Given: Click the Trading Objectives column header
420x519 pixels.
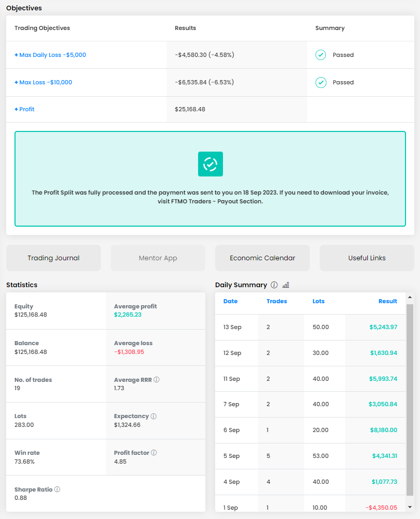Looking at the screenshot, I should click(x=42, y=28).
